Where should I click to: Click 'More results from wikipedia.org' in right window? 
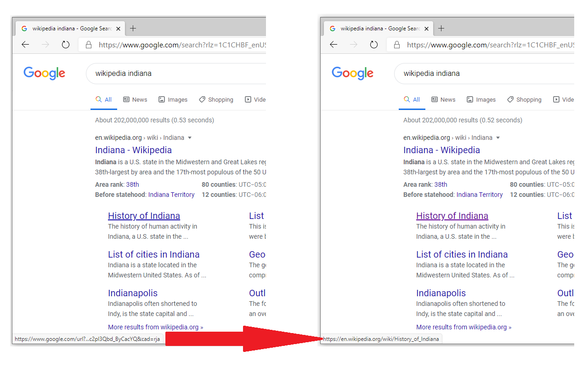(x=464, y=327)
